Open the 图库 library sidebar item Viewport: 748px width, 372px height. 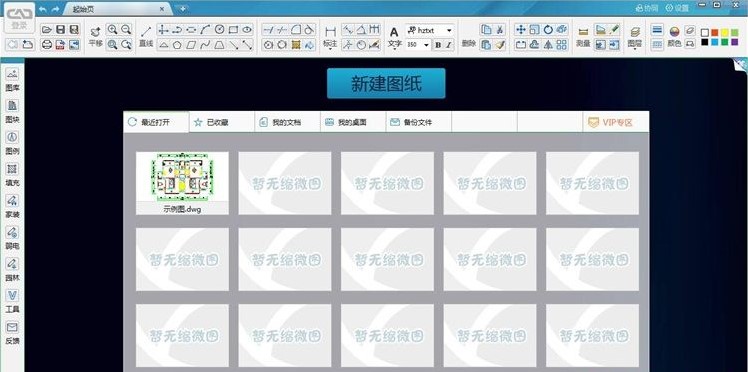(12, 80)
